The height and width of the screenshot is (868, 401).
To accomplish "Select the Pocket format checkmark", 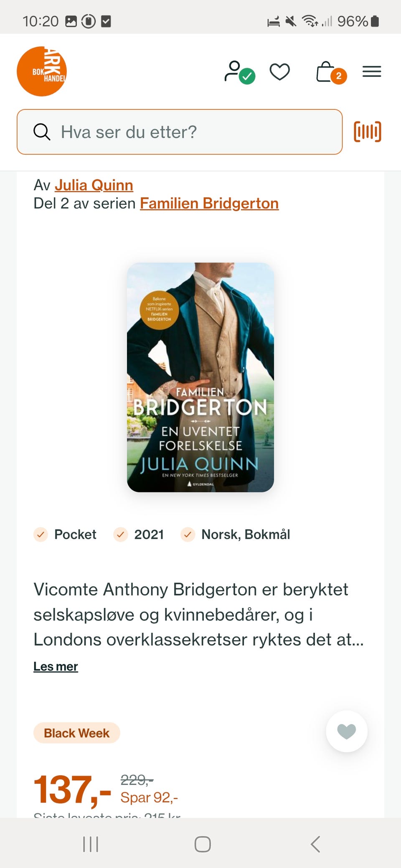I will coord(41,534).
